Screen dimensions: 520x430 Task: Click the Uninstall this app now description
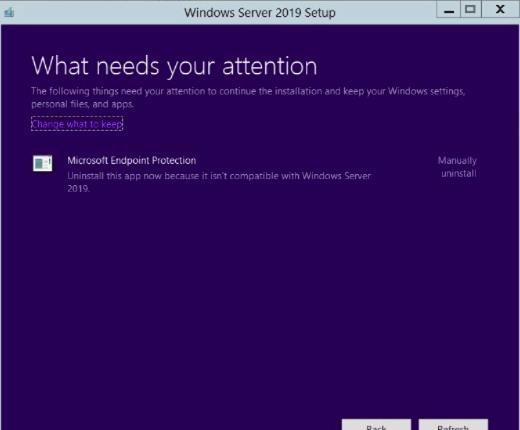coord(219,182)
